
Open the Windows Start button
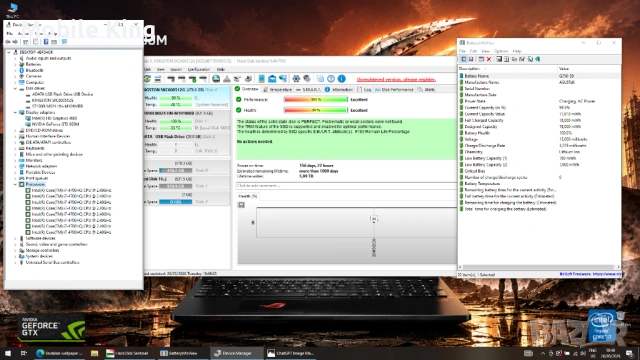[8, 353]
